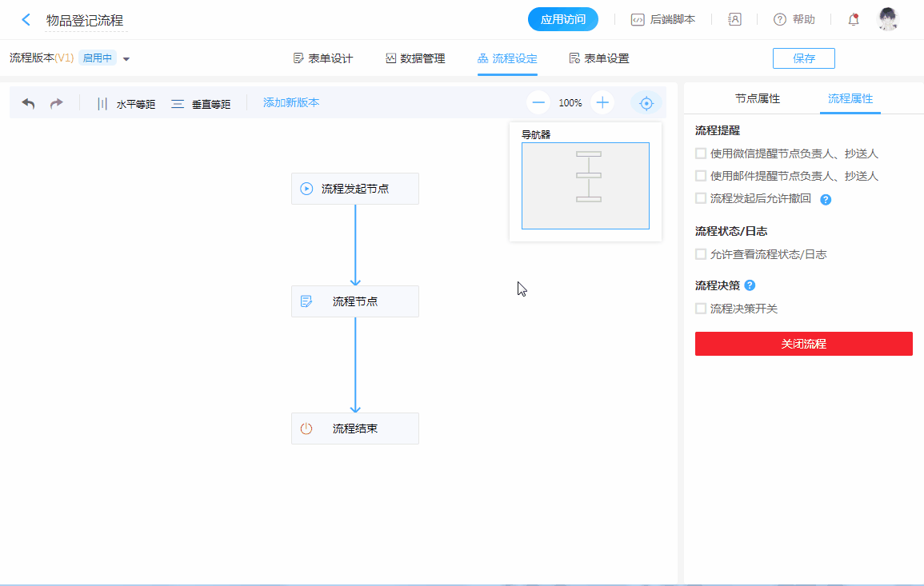Open the notification bell
The width and height of the screenshot is (924, 586).
tap(854, 20)
